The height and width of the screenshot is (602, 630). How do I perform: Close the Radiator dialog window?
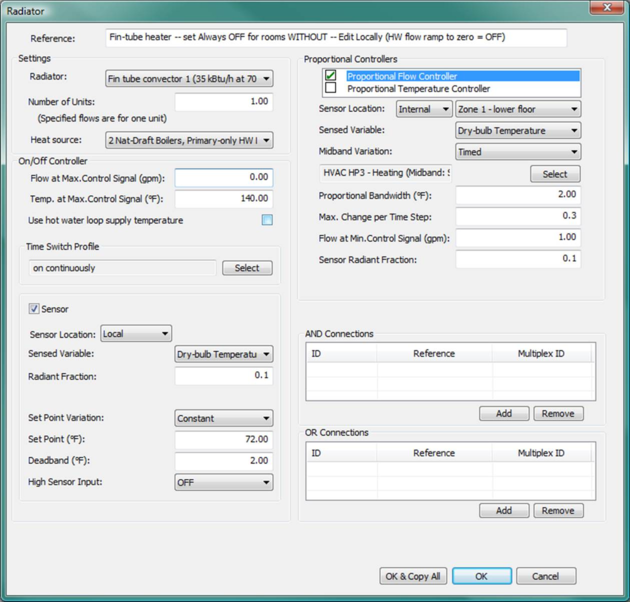[x=606, y=9]
